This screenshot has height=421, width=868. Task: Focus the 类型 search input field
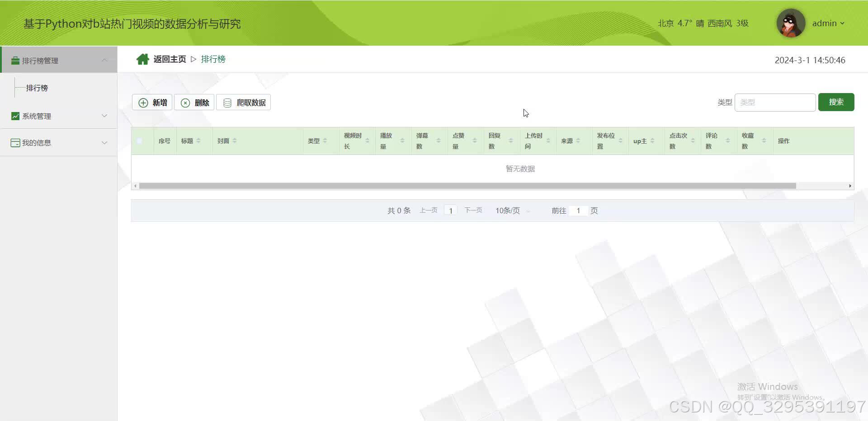[775, 102]
